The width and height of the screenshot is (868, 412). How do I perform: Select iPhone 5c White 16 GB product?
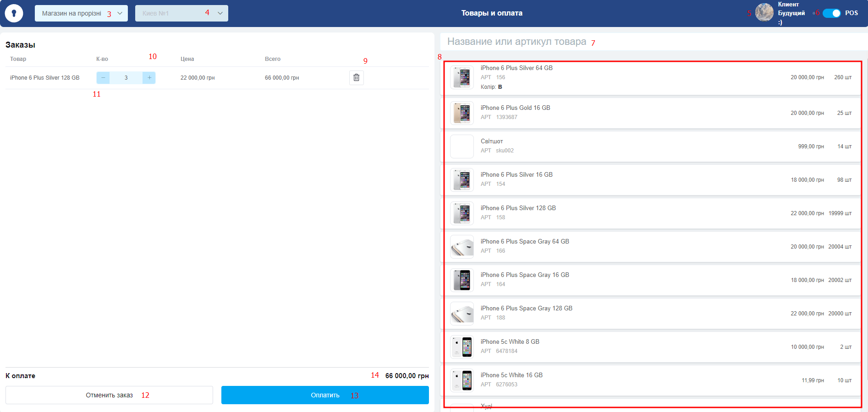click(x=651, y=380)
